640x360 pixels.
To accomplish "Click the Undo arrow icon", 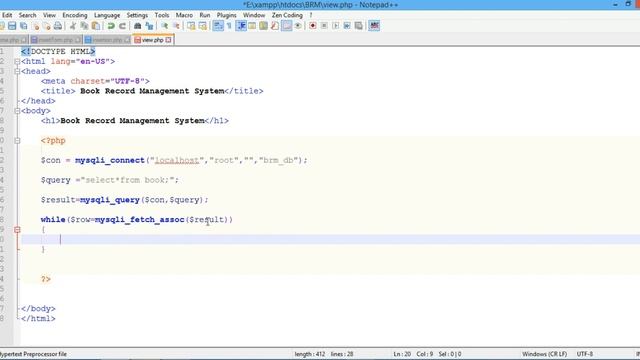I will coord(111,26).
